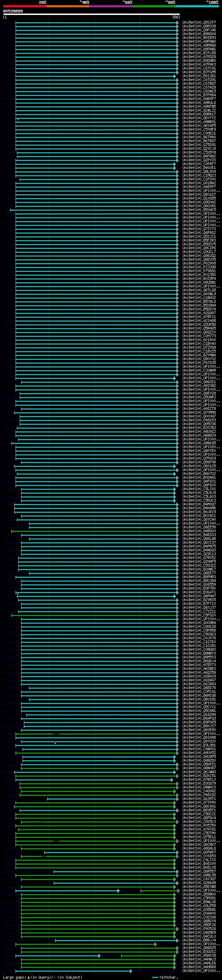Open hit UniRef100_B9IEM3
222x980 pixels.
[x=199, y=38]
